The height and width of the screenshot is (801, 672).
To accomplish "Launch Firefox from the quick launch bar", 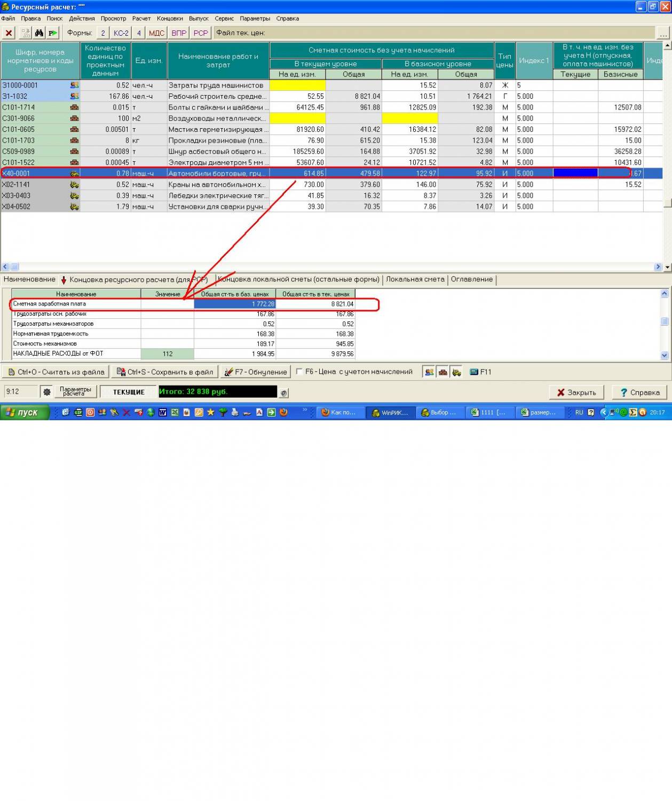I will (283, 412).
